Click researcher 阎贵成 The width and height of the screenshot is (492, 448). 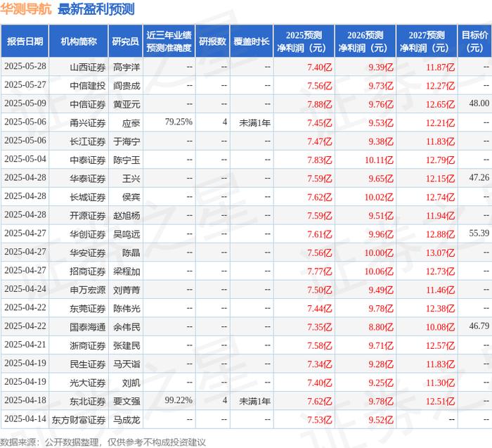point(127,86)
